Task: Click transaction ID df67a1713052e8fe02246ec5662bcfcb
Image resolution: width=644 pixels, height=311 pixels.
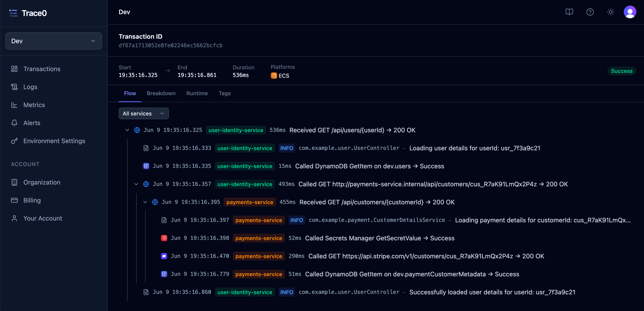Action: click(x=171, y=46)
